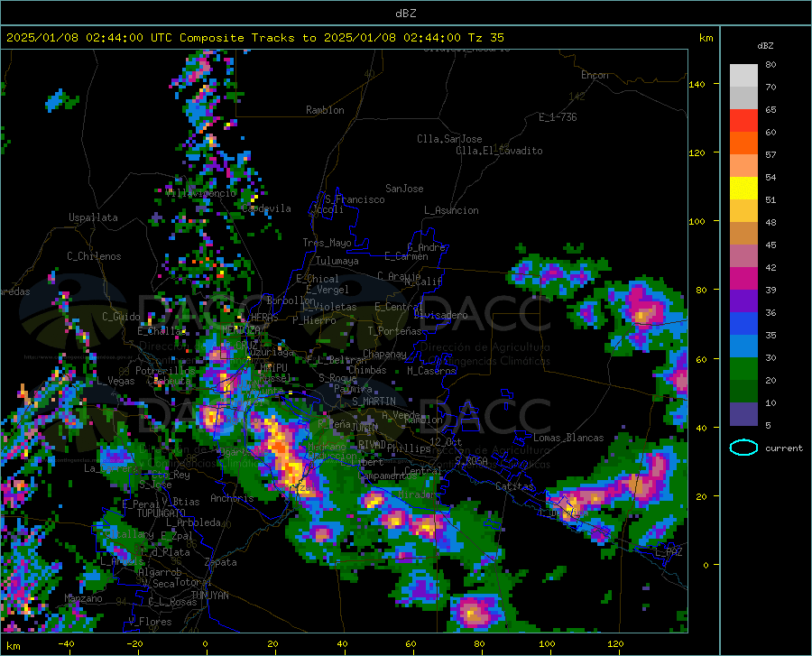Click the cyan 'current' ellipse legend icon
Image resolution: width=812 pixels, height=656 pixels.
pos(743,448)
